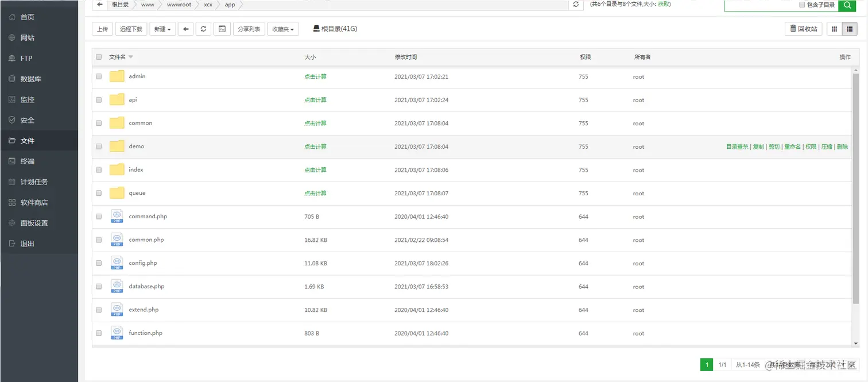The image size is (868, 382).
Task: Switch to list view icon
Action: [850, 29]
